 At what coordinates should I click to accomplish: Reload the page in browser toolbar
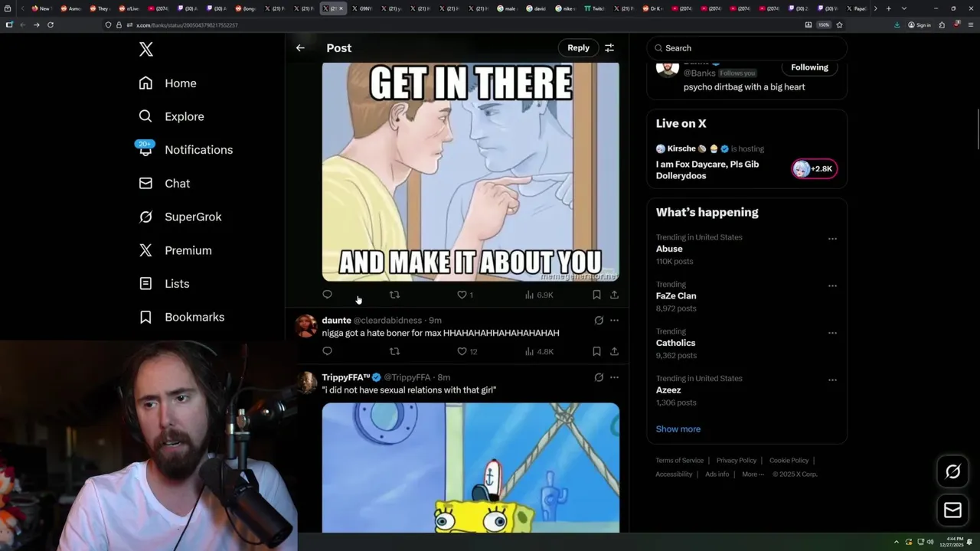51,24
